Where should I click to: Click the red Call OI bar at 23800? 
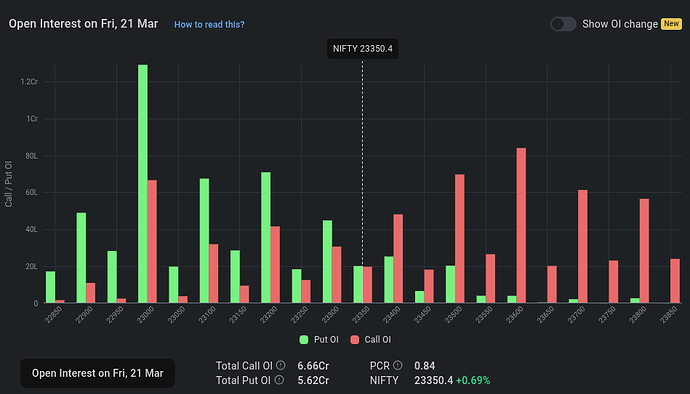644,251
